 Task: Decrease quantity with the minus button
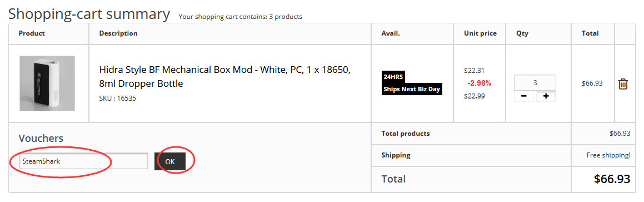point(524,96)
